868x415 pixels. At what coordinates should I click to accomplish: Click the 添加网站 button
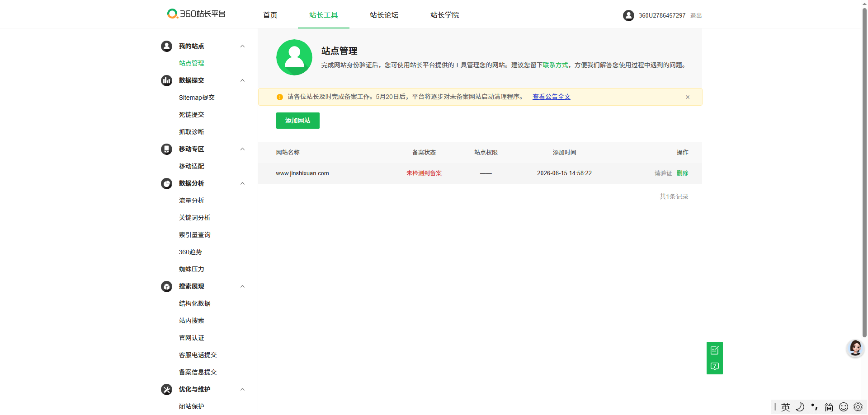(297, 121)
